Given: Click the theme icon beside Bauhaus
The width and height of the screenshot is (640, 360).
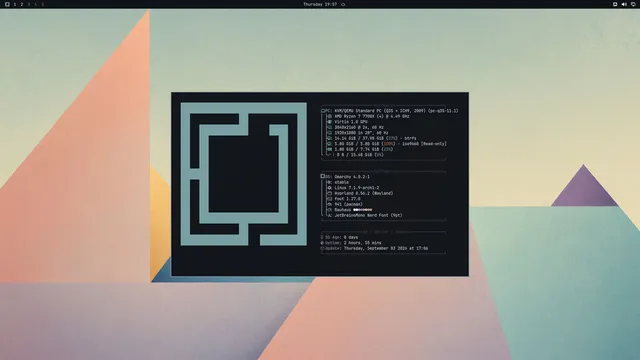Looking at the screenshot, I should [329, 210].
